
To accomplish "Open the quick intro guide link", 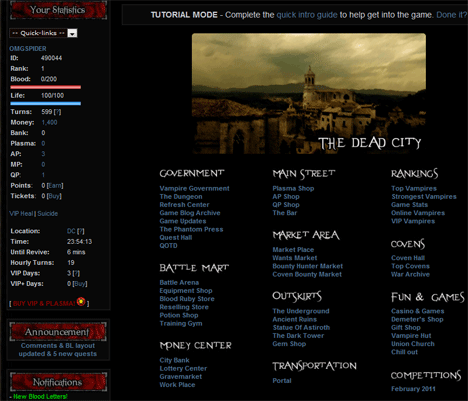I will coord(307,15).
